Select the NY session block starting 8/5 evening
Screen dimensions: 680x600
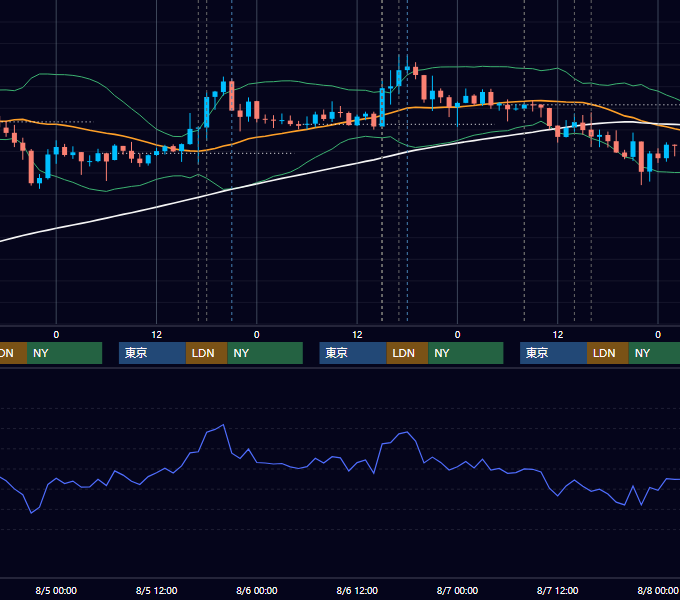coord(265,353)
